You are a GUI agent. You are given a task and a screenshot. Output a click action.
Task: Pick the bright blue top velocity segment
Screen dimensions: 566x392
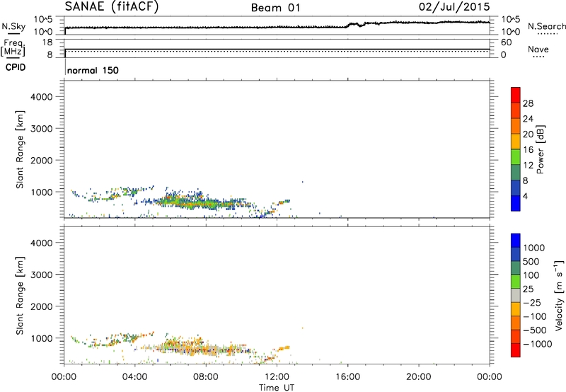(x=516, y=241)
